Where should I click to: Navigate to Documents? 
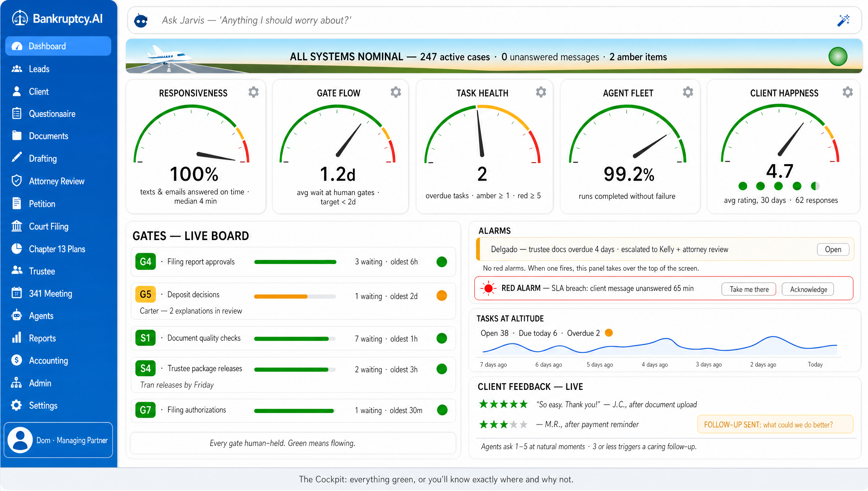tap(58, 136)
